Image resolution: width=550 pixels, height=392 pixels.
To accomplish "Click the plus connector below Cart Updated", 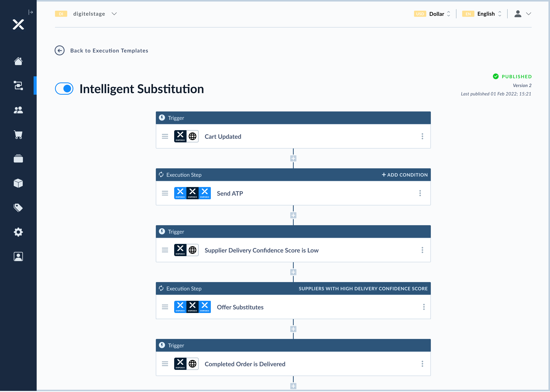I will pos(293,158).
